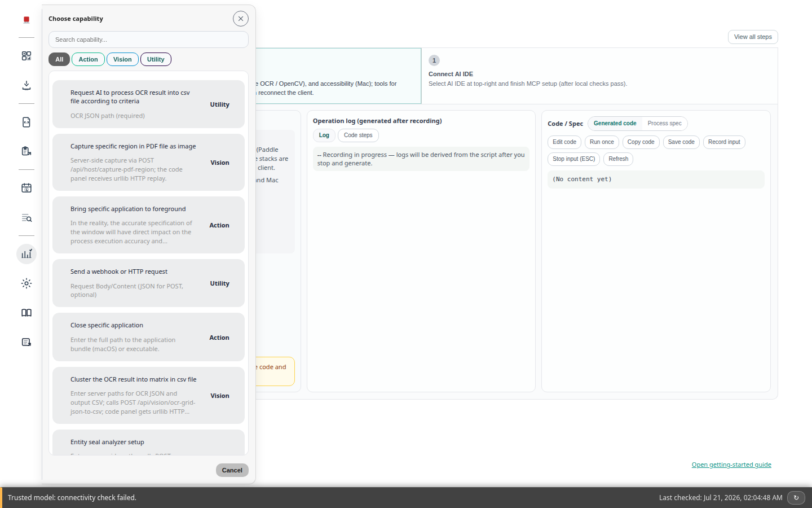Image resolution: width=812 pixels, height=508 pixels.
Task: Filter capabilities by Utility
Action: coord(156,59)
